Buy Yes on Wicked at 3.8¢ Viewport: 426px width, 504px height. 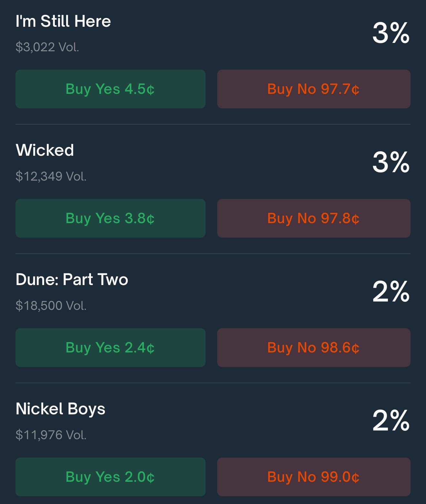coord(110,218)
